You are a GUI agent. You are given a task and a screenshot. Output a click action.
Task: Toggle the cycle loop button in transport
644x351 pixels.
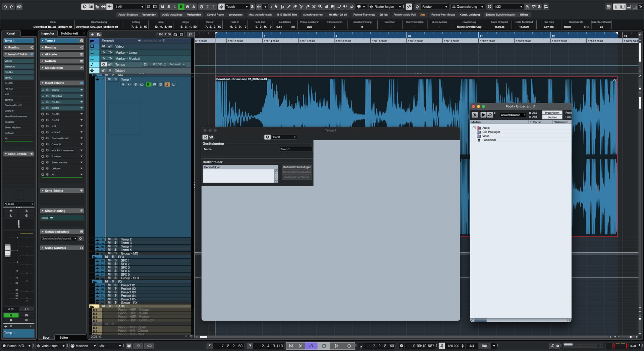pos(311,346)
